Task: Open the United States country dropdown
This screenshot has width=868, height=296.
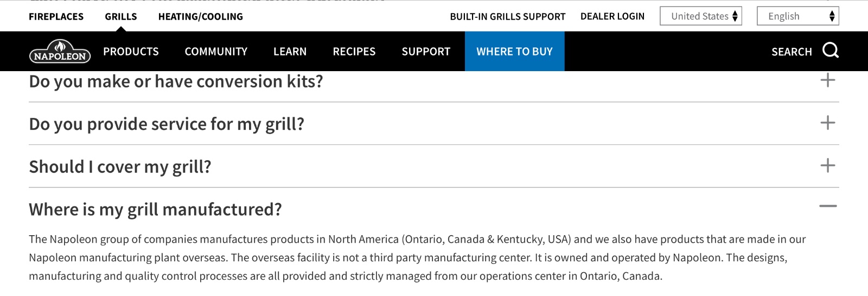Action: [x=701, y=16]
